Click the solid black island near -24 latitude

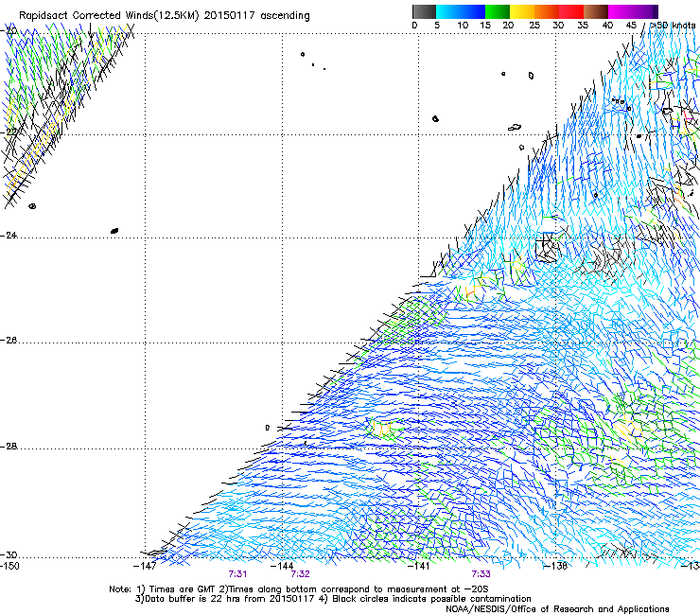tap(114, 231)
